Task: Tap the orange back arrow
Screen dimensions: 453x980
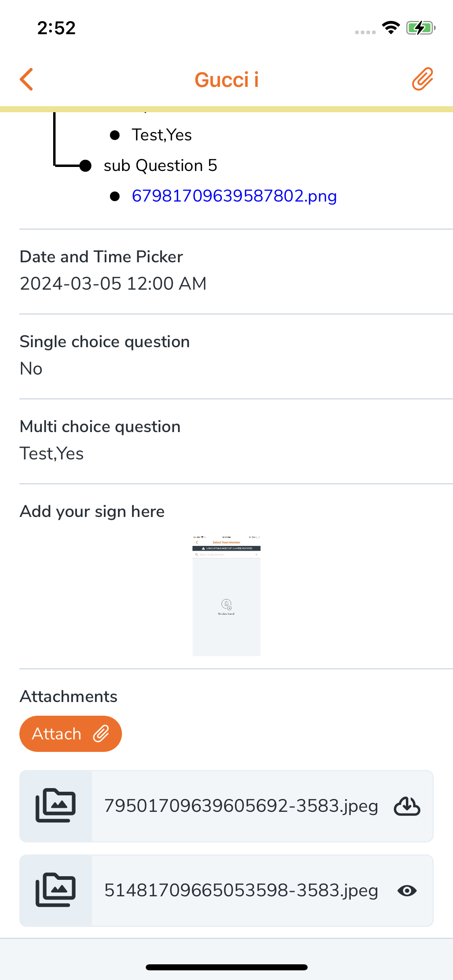Action: tap(27, 79)
